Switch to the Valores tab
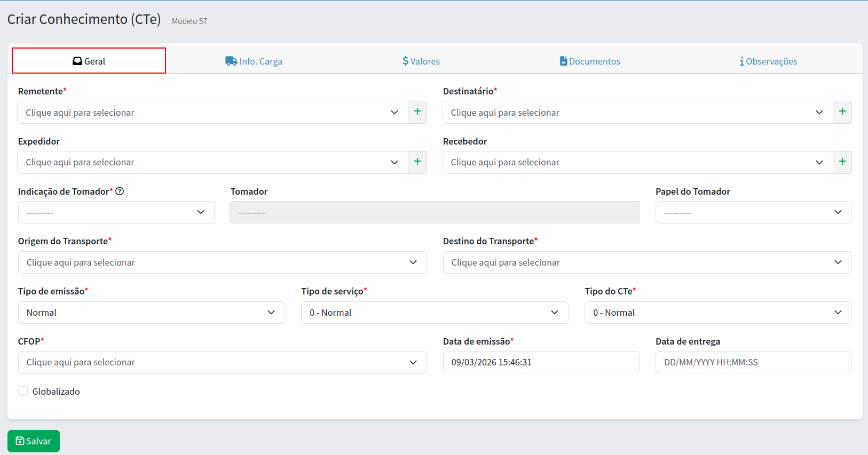This screenshot has width=868, height=455. (421, 61)
